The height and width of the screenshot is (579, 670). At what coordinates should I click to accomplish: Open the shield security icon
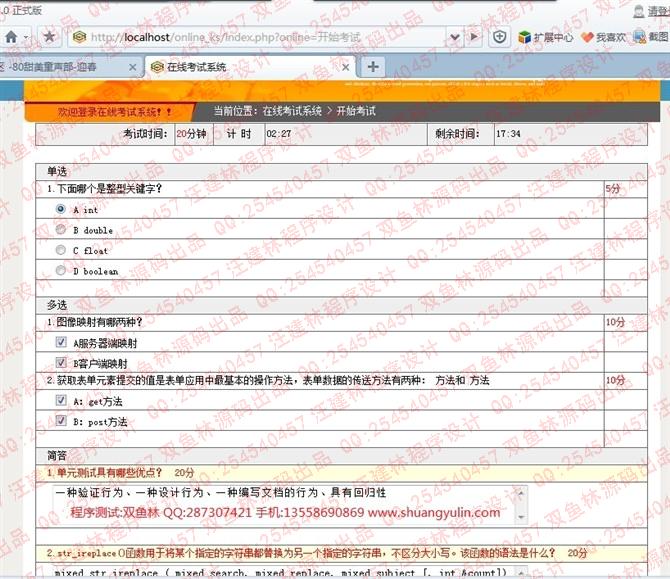click(500, 37)
